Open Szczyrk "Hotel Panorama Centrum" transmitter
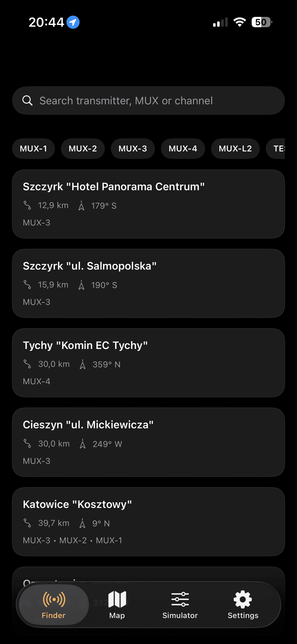The height and width of the screenshot is (644, 297). pyautogui.click(x=148, y=204)
